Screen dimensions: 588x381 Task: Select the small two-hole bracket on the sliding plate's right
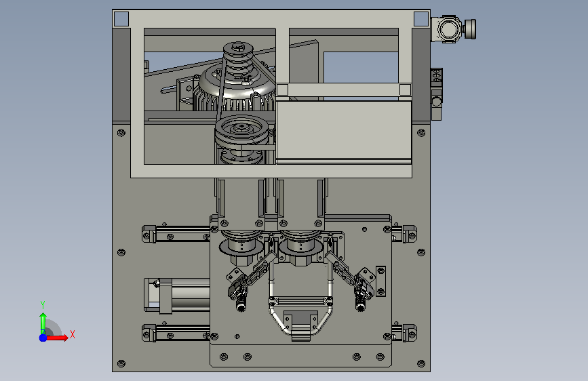(380, 281)
